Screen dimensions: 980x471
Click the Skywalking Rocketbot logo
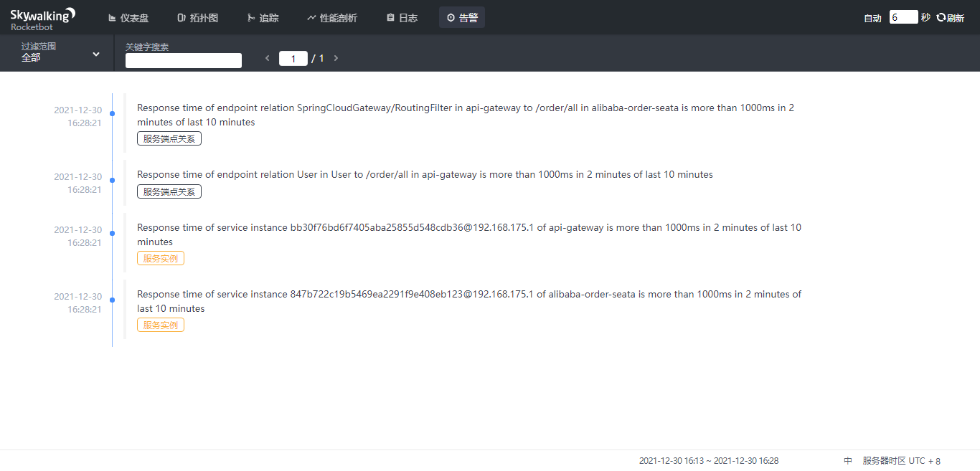(x=42, y=19)
